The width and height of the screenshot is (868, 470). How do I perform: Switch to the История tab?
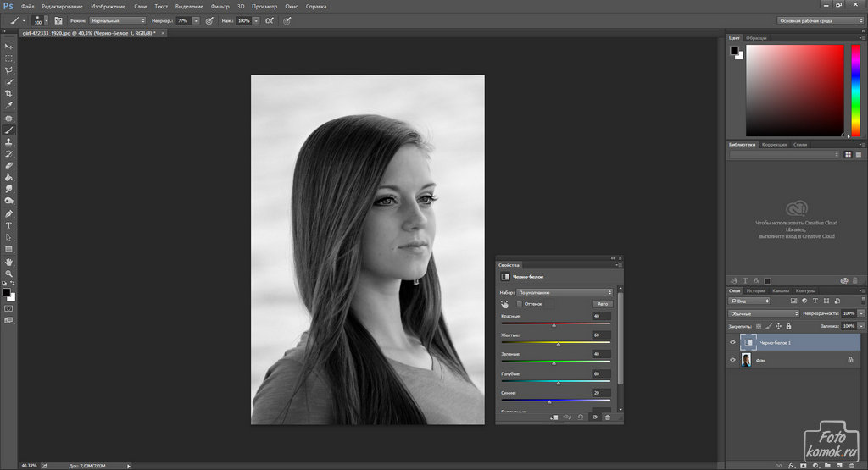pyautogui.click(x=755, y=290)
